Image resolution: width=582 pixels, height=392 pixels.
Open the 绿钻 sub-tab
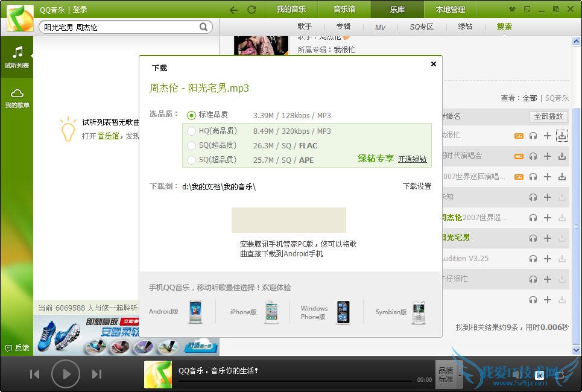pos(465,27)
